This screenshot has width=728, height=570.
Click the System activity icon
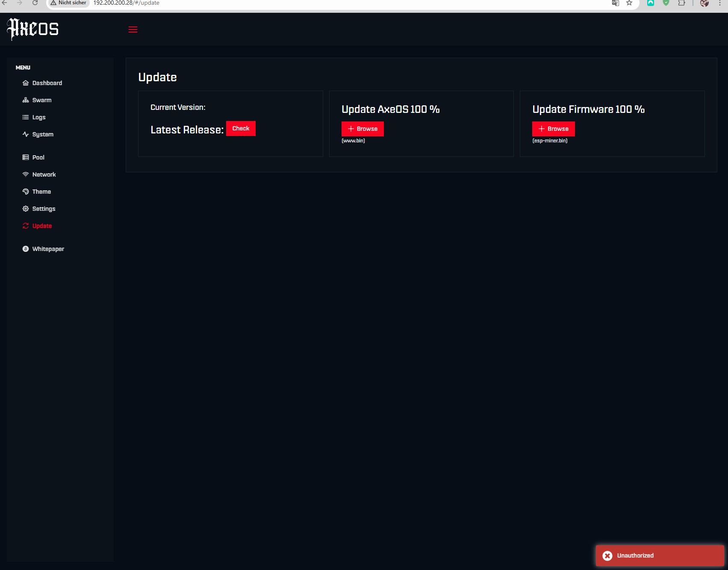tap(25, 134)
